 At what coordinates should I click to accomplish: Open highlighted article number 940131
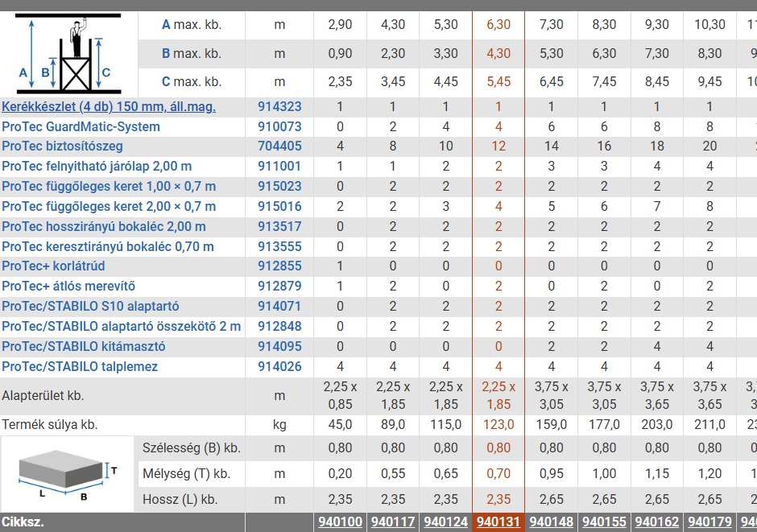[x=498, y=522]
